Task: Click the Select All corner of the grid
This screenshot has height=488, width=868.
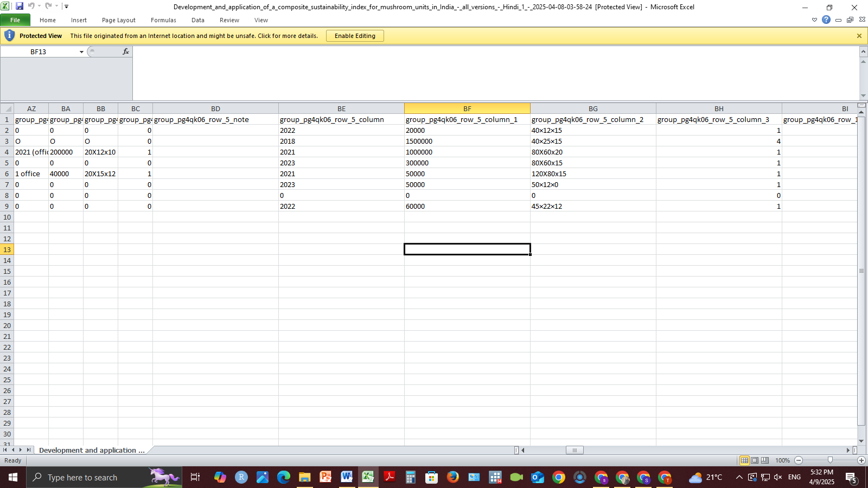Action: (x=7, y=108)
